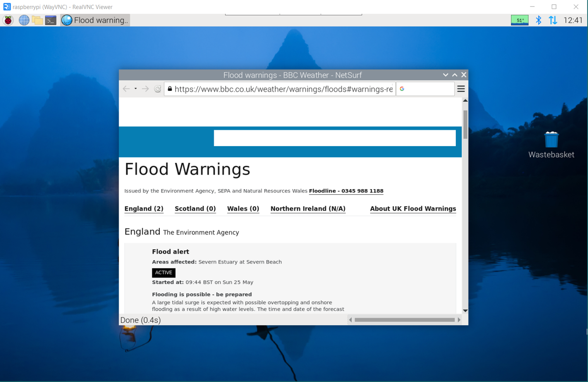Go forward in NetSurf history
The height and width of the screenshot is (382, 588).
pos(145,89)
